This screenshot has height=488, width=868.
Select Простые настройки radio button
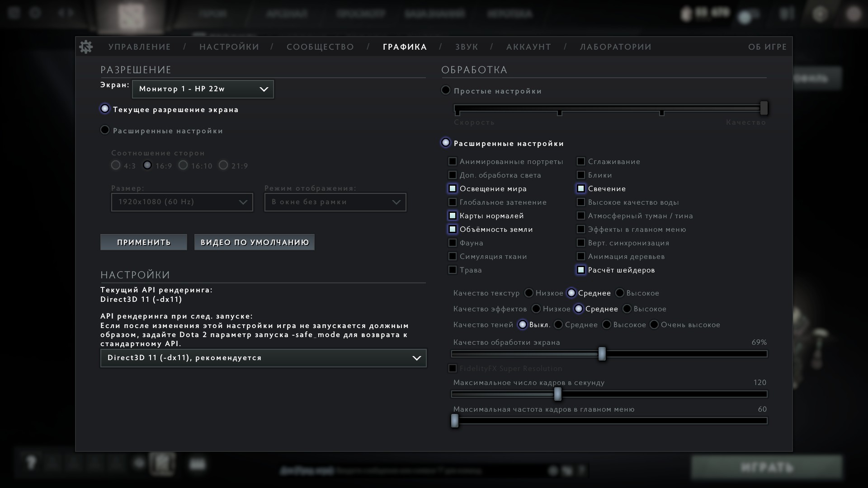[x=446, y=90]
